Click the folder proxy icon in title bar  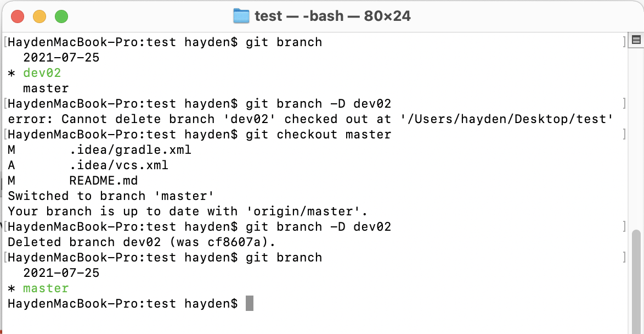click(241, 16)
